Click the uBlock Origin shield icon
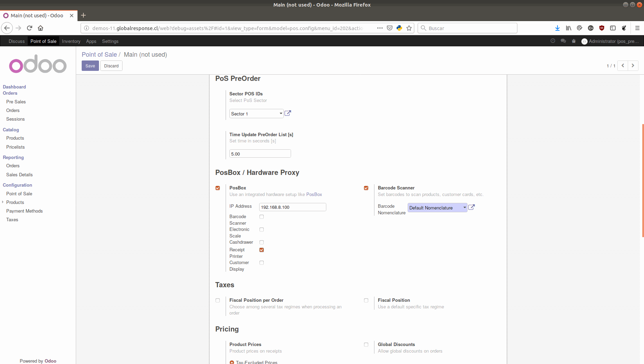The height and width of the screenshot is (364, 644). [x=601, y=28]
